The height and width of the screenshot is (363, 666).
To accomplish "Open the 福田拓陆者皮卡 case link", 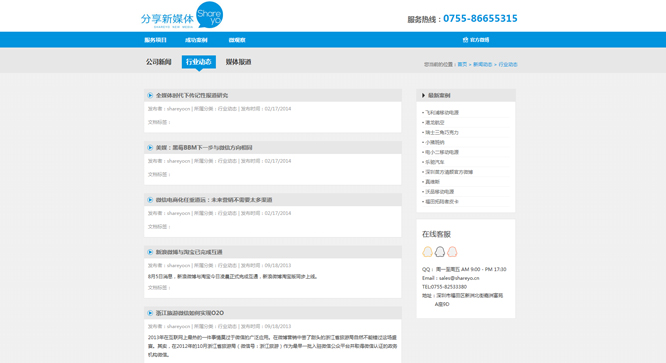I will (x=442, y=202).
